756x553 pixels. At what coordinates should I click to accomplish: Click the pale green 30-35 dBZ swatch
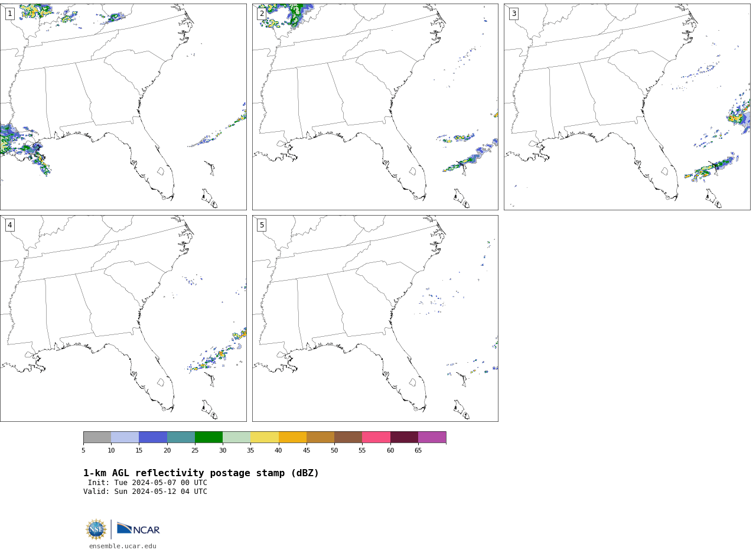(x=236, y=437)
